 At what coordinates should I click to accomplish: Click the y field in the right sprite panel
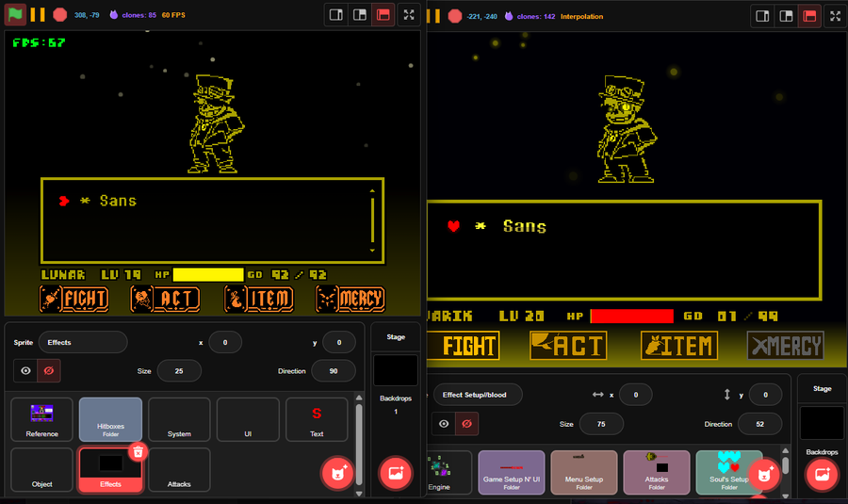coord(765,395)
